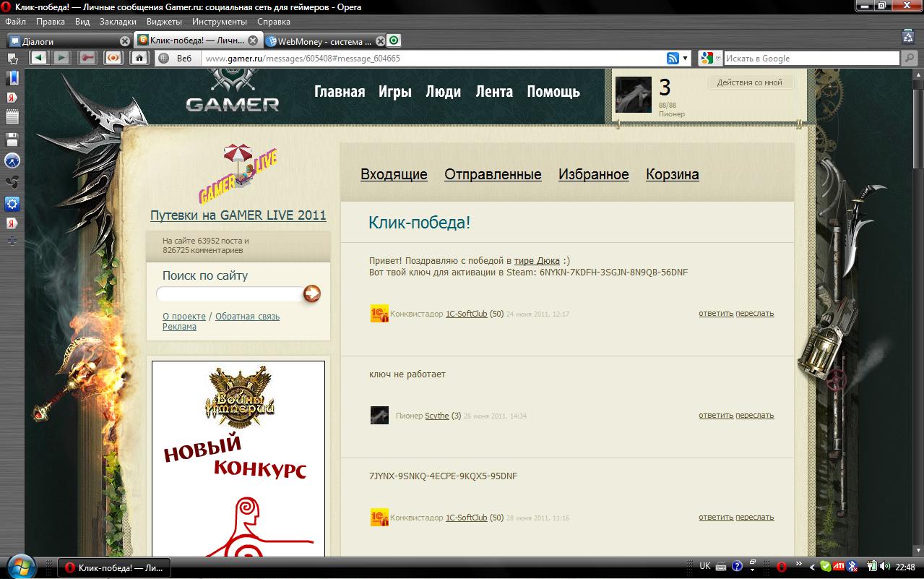Open the Инструменты menu
This screenshot has width=924, height=579.
220,22
